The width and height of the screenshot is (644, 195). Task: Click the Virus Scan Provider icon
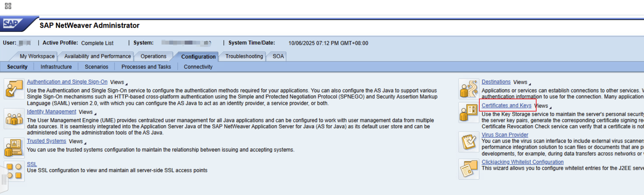(x=469, y=142)
